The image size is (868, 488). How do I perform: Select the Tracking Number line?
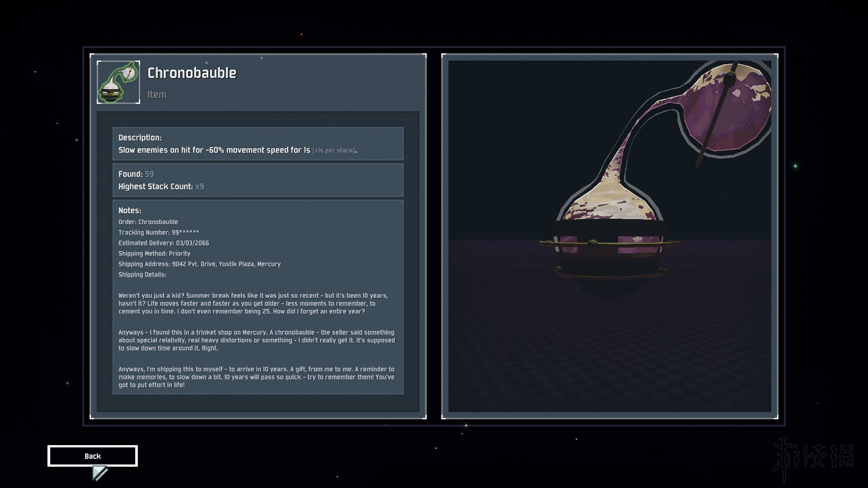[x=159, y=232]
